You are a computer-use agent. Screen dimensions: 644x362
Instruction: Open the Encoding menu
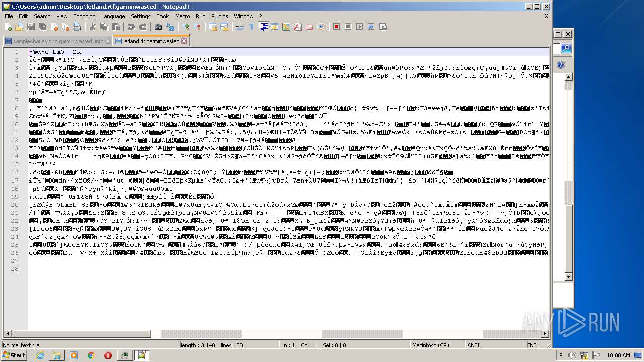tap(85, 16)
